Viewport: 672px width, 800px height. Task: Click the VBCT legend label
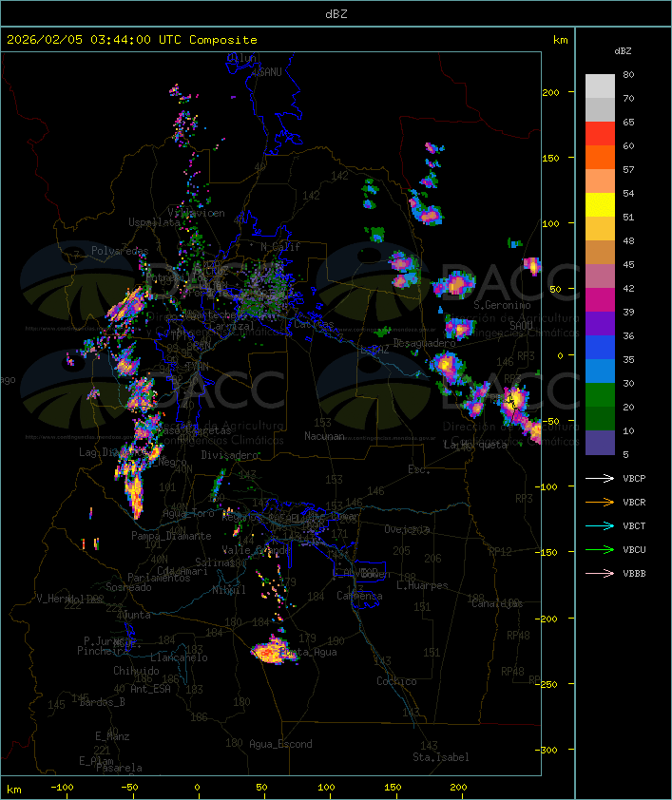click(634, 526)
